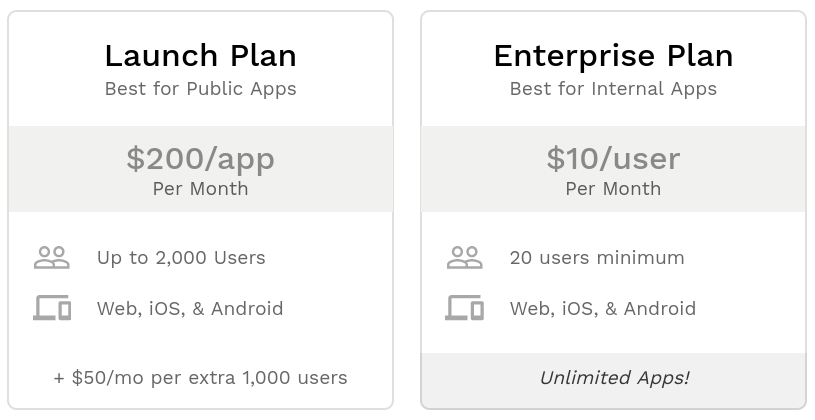The width and height of the screenshot is (815, 420).
Task: Click the "Best for Internal Apps" subtitle
Action: click(x=613, y=89)
